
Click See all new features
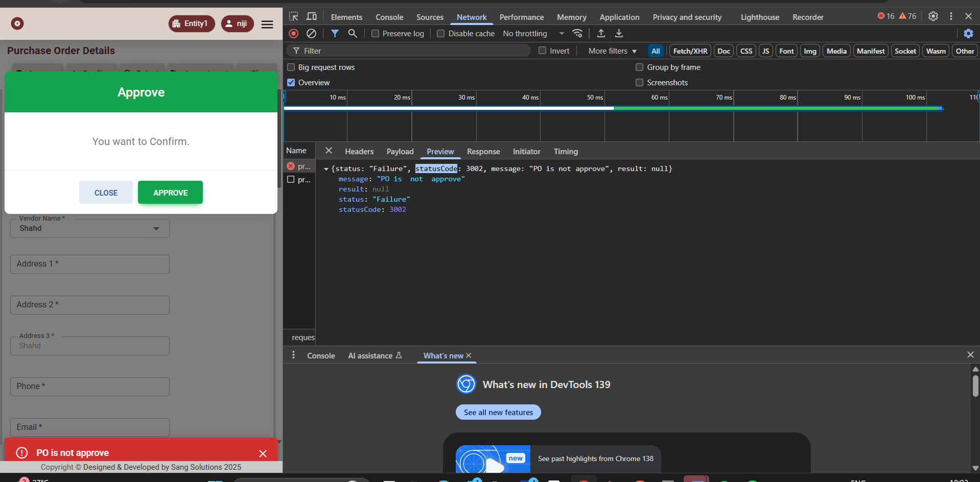498,413
